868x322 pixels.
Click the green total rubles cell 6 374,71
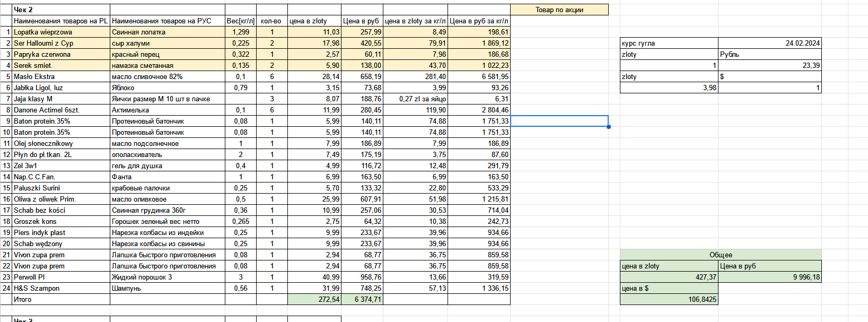click(x=362, y=299)
